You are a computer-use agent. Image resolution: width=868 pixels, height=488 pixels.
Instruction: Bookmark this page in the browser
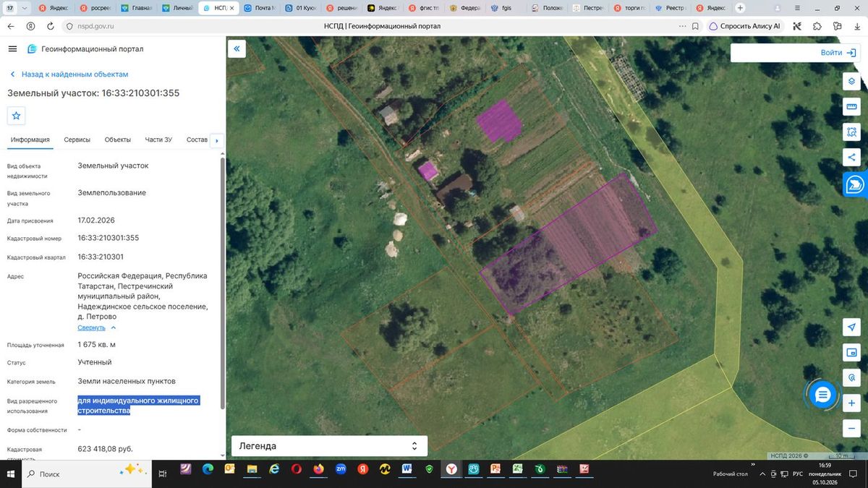pyautogui.click(x=694, y=26)
